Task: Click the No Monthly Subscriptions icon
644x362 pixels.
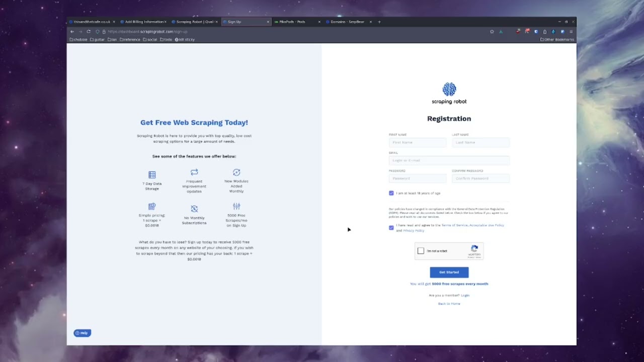Action: click(x=194, y=209)
